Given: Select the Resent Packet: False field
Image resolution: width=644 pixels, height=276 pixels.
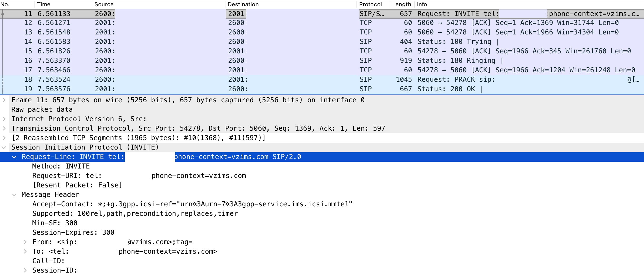Looking at the screenshot, I should pyautogui.click(x=322, y=185).
